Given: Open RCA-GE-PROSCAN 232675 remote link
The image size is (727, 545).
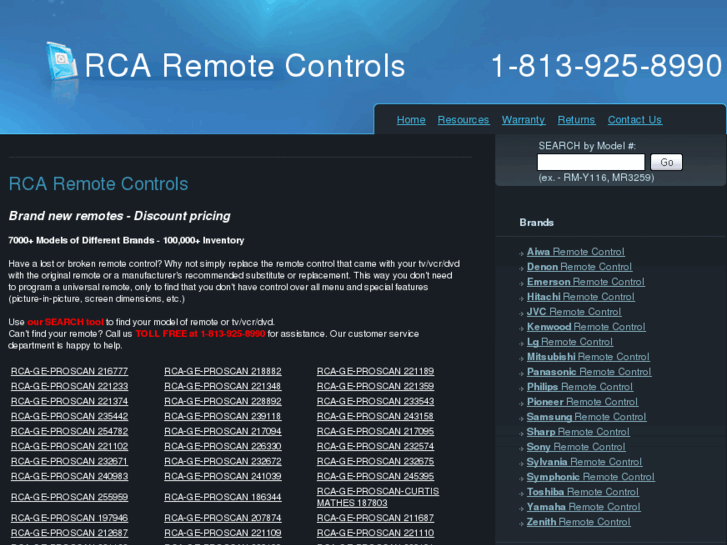Looking at the screenshot, I should point(376,461).
